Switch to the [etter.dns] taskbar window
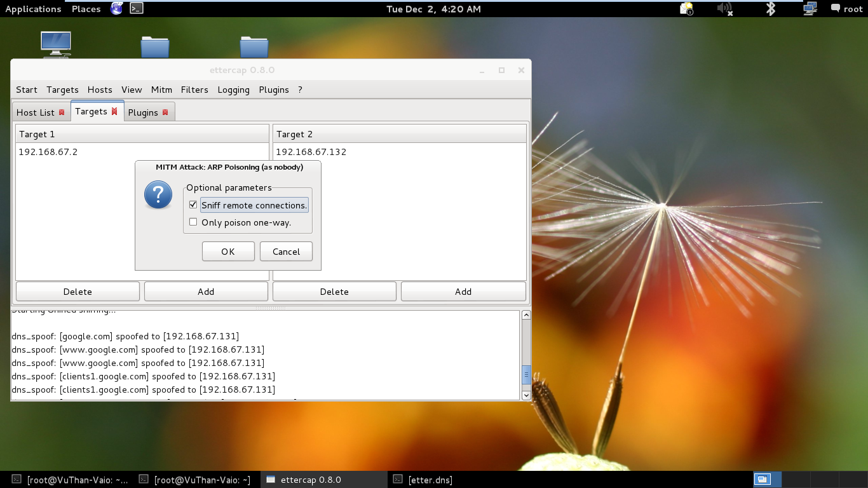Image resolution: width=868 pixels, height=488 pixels. [x=423, y=480]
